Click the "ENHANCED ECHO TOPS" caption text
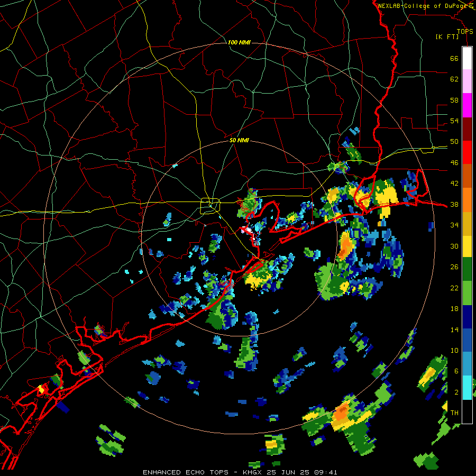476x476 pixels. pos(186,472)
